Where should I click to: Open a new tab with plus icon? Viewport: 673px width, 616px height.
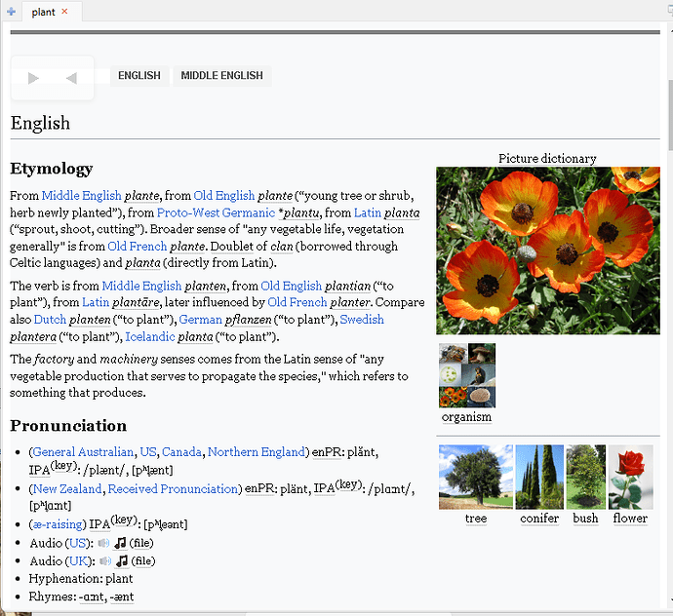(x=12, y=12)
